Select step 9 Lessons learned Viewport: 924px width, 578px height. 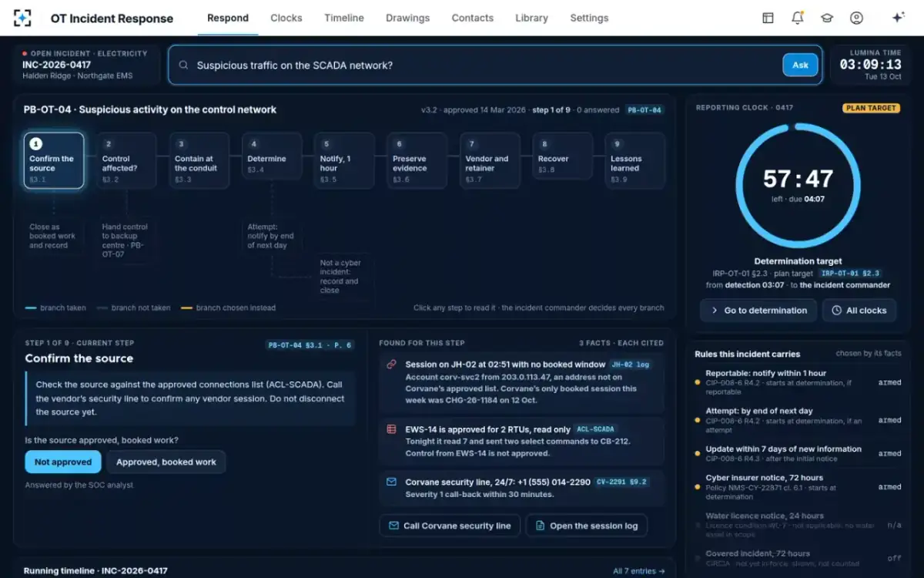635,160
